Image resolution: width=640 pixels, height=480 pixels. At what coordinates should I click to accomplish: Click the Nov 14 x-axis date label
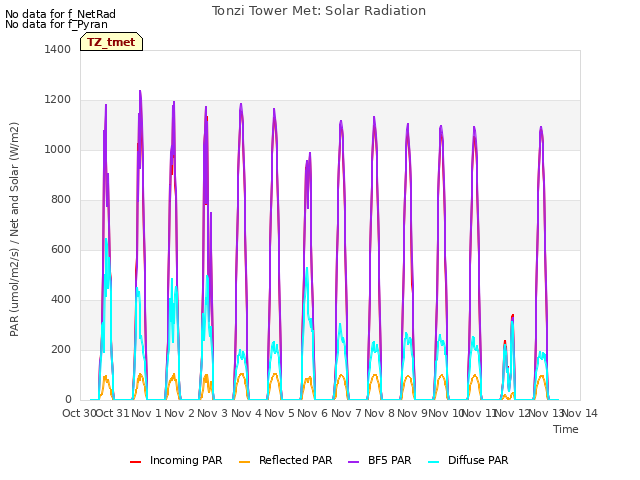(x=580, y=413)
